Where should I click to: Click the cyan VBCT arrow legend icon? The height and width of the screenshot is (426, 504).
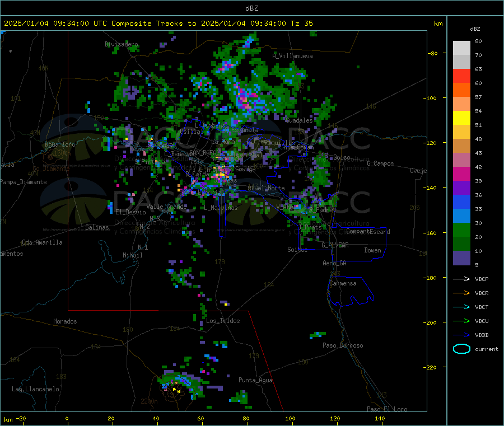461,307
